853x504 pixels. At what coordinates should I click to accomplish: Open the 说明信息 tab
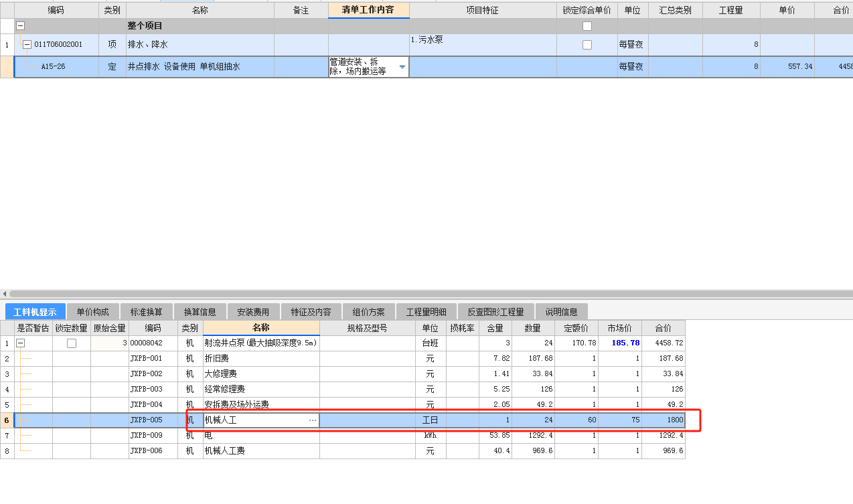(x=562, y=312)
